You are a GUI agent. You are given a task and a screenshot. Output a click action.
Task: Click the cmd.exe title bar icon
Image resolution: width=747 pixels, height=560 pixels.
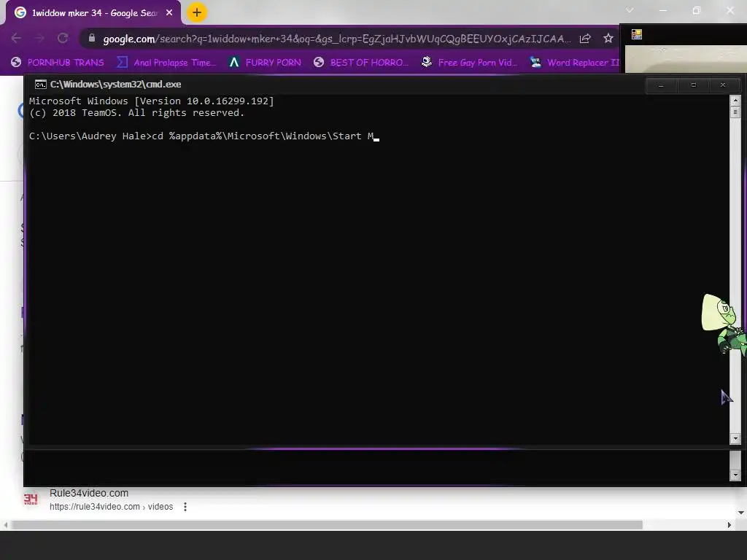pyautogui.click(x=41, y=85)
